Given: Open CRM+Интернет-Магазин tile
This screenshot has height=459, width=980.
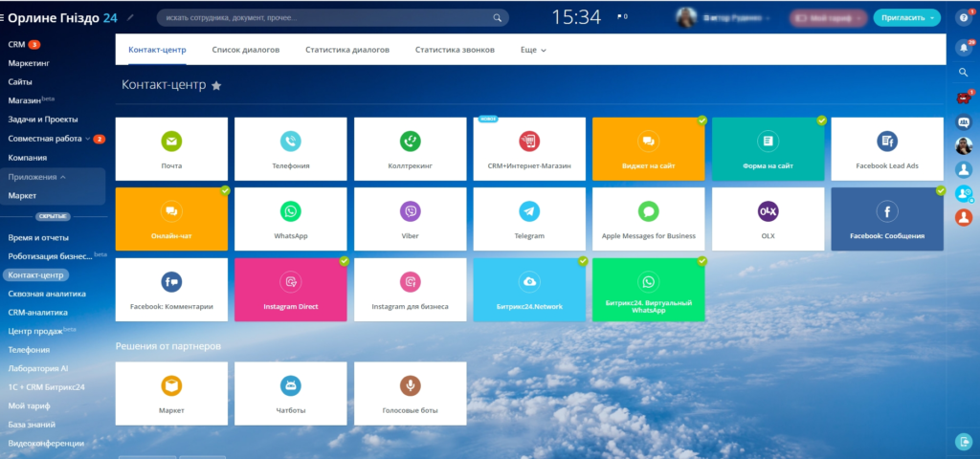Looking at the screenshot, I should [529, 148].
